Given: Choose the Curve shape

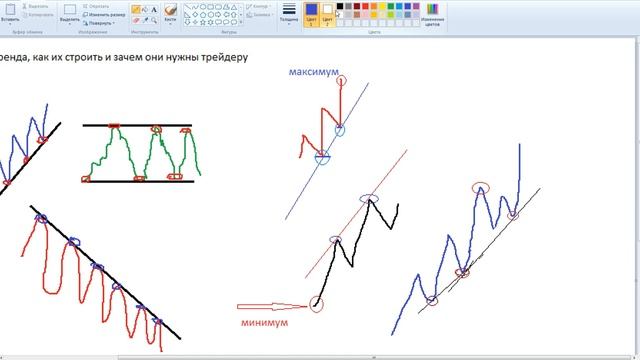Looking at the screenshot, I should (x=195, y=7).
